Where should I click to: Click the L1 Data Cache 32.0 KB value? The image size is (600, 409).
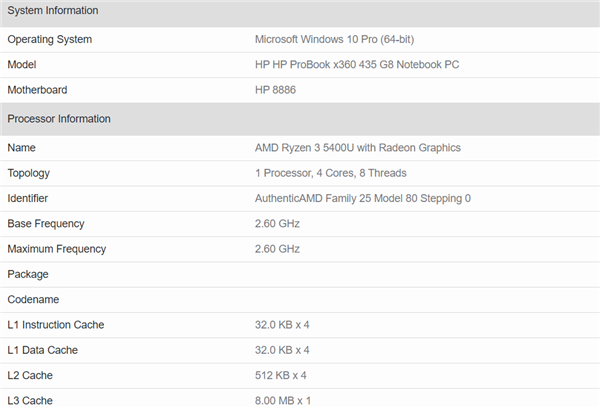pyautogui.click(x=282, y=350)
